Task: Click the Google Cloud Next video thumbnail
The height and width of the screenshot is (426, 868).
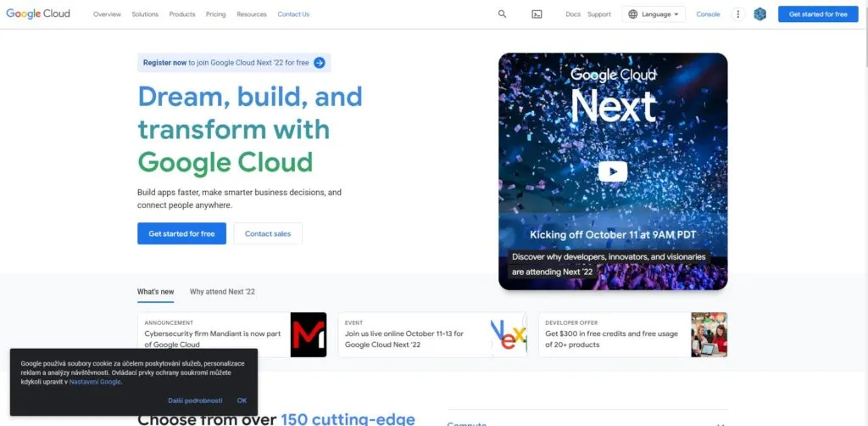Action: click(613, 171)
